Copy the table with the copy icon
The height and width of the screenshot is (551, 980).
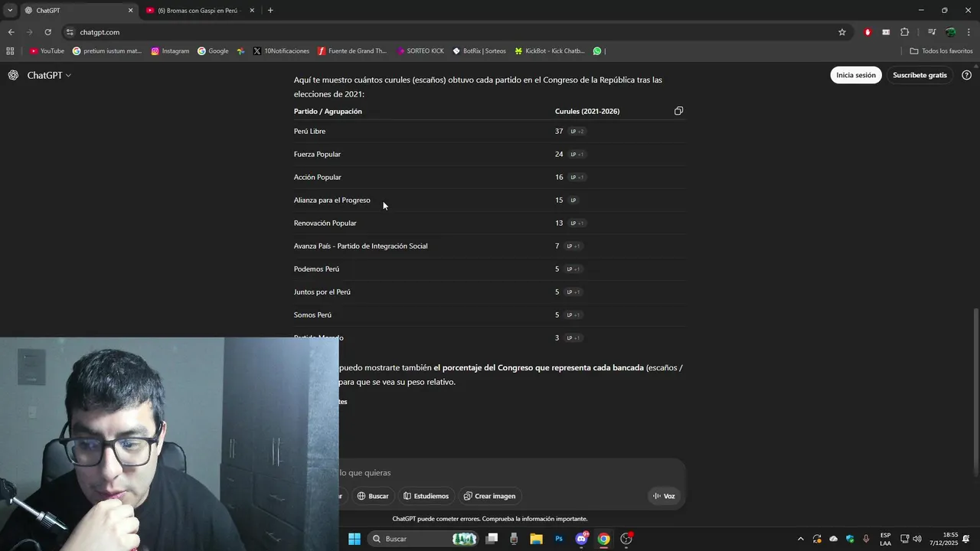click(x=678, y=111)
